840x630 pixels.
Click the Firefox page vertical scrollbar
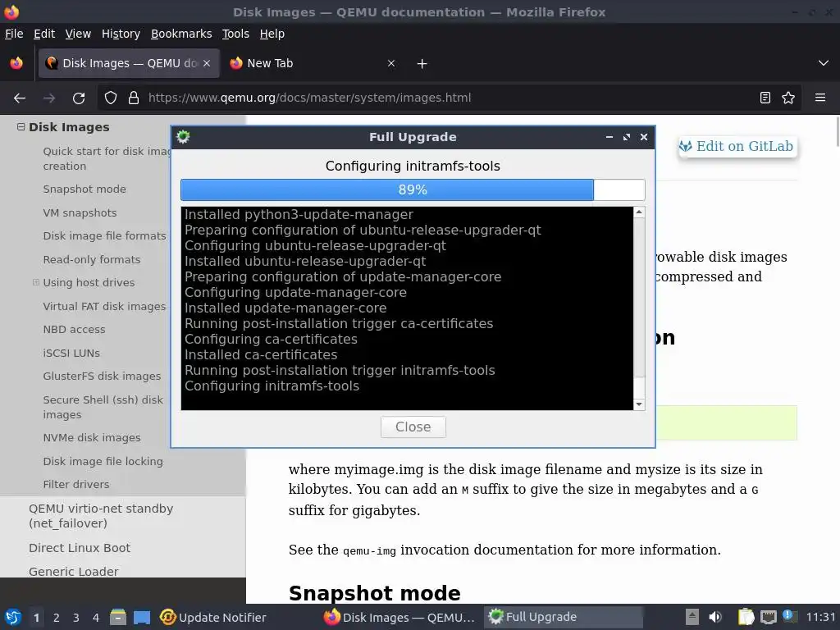838,131
